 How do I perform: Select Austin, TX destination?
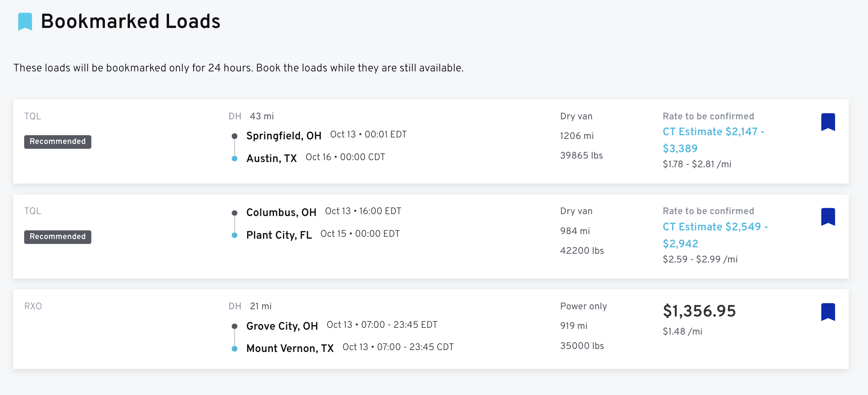(x=271, y=158)
